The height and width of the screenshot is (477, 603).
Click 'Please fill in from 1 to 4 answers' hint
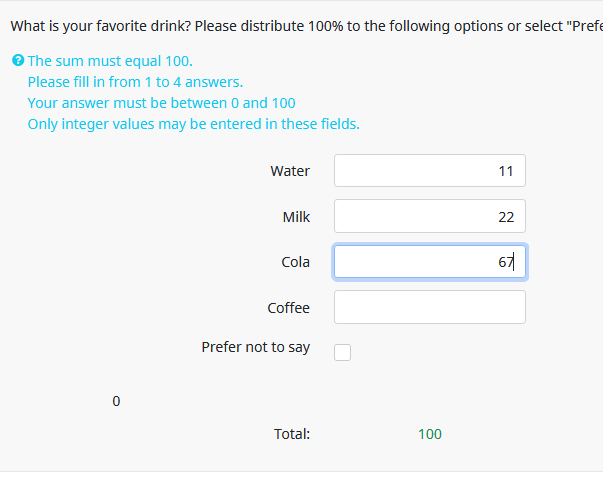[x=135, y=82]
